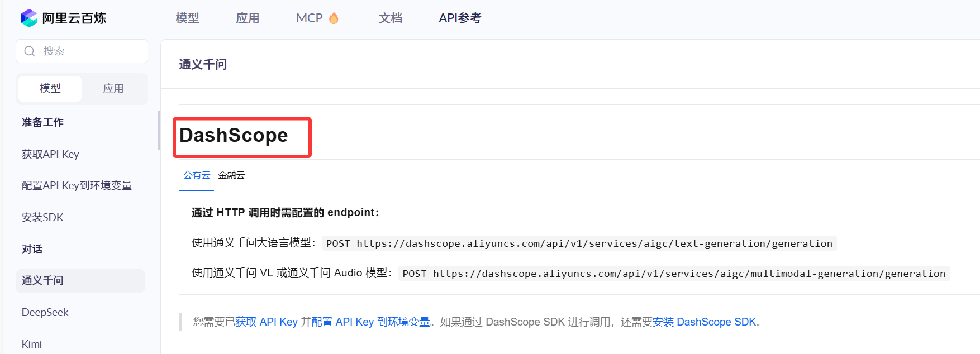Click the 通义千问 page title

coord(203,65)
